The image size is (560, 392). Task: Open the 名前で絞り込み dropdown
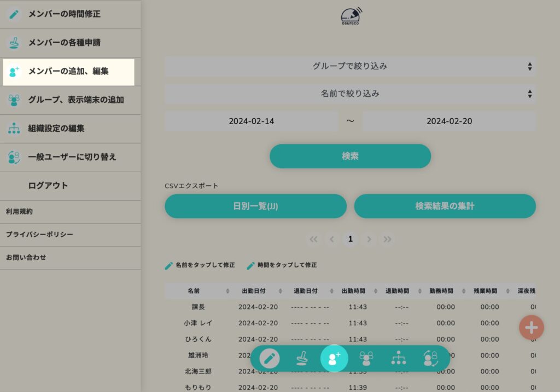pos(350,93)
